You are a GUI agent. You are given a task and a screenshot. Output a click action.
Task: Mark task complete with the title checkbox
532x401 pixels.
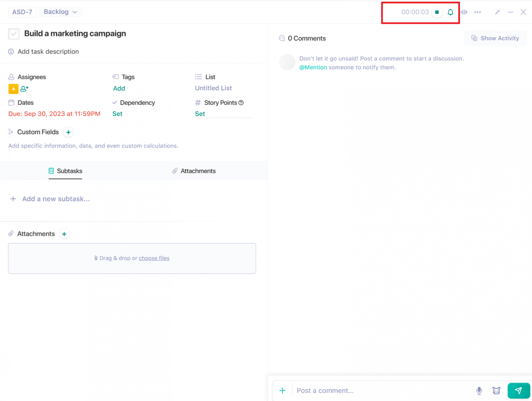point(14,34)
